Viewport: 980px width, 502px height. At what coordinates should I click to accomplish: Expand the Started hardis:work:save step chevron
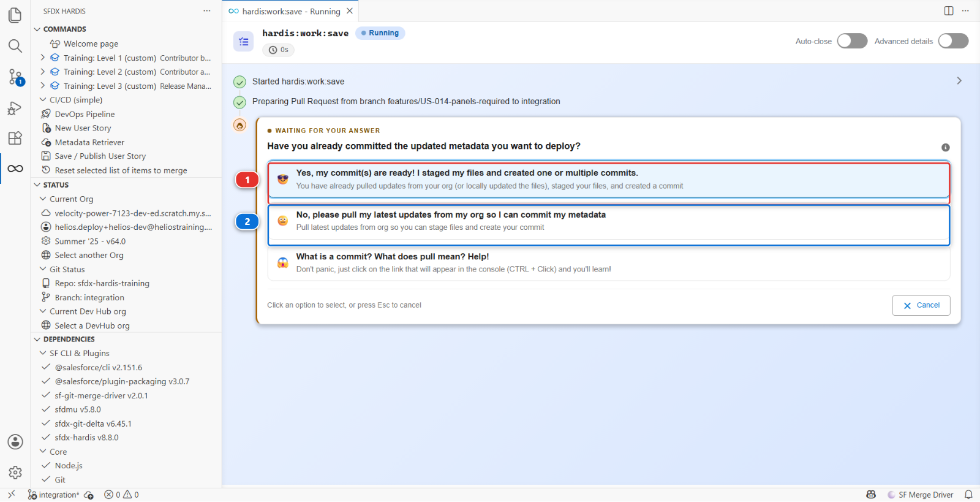pyautogui.click(x=959, y=81)
